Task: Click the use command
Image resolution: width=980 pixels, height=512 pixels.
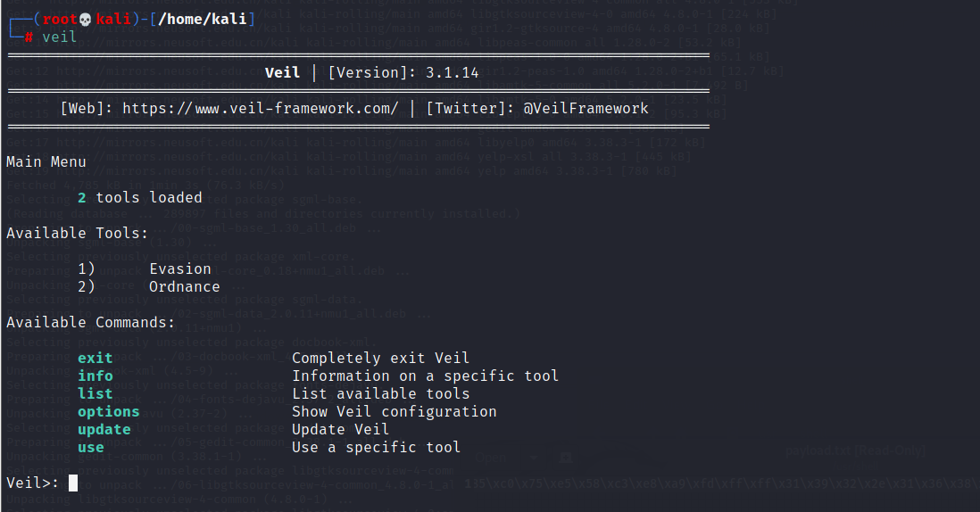Action: [x=91, y=448]
